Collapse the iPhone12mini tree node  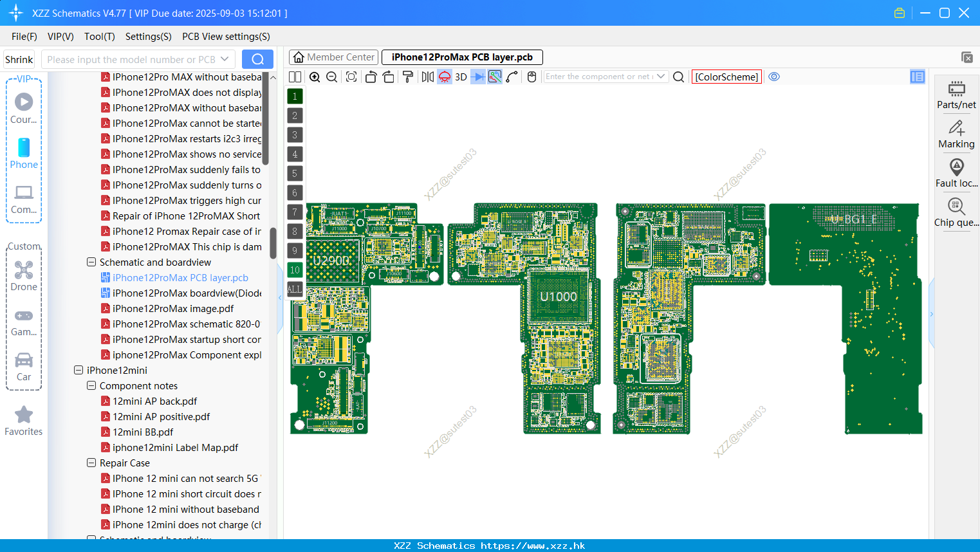[x=79, y=370]
